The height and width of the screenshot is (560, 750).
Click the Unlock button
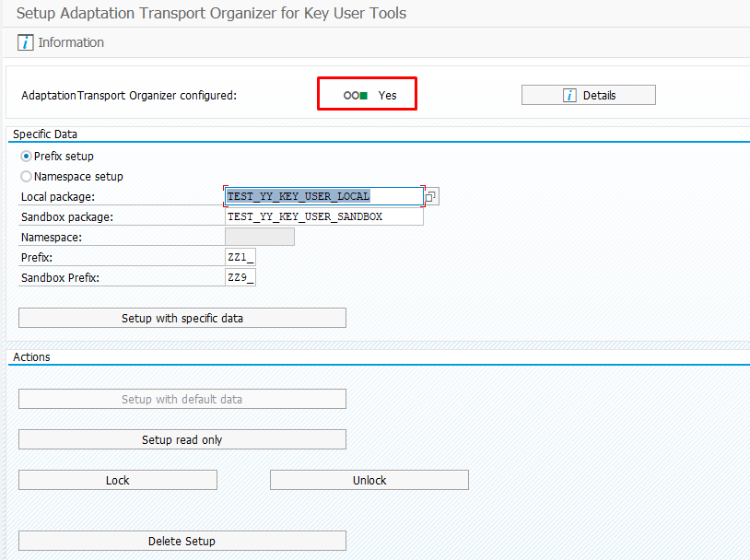369,480
